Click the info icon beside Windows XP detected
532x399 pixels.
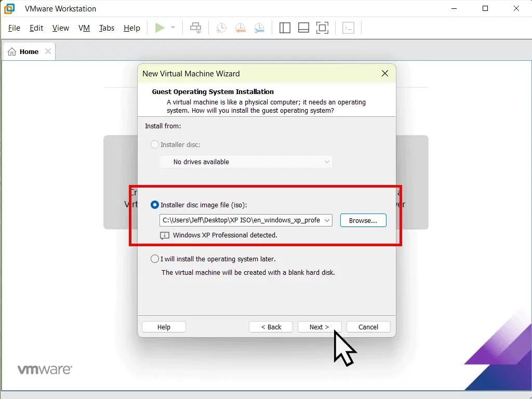pos(165,235)
